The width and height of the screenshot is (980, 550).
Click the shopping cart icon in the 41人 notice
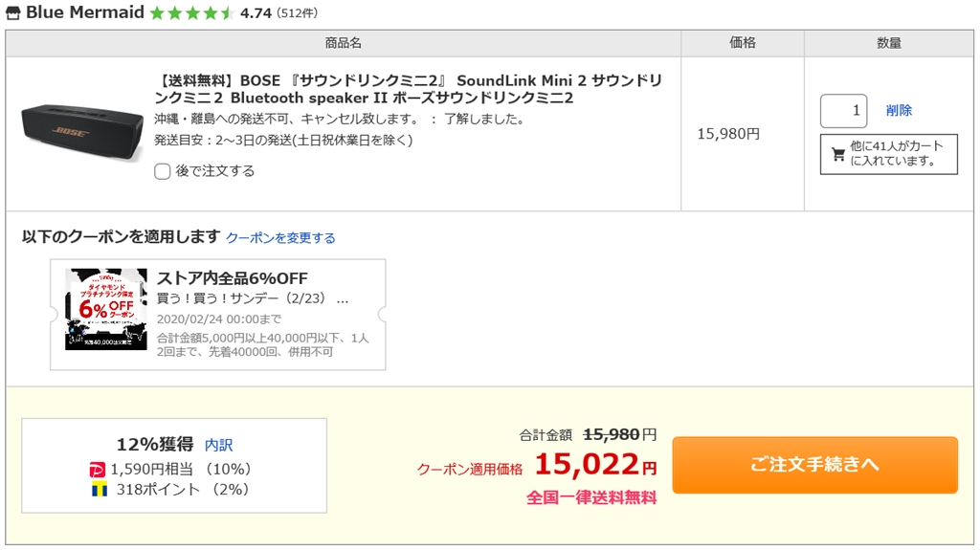point(838,154)
